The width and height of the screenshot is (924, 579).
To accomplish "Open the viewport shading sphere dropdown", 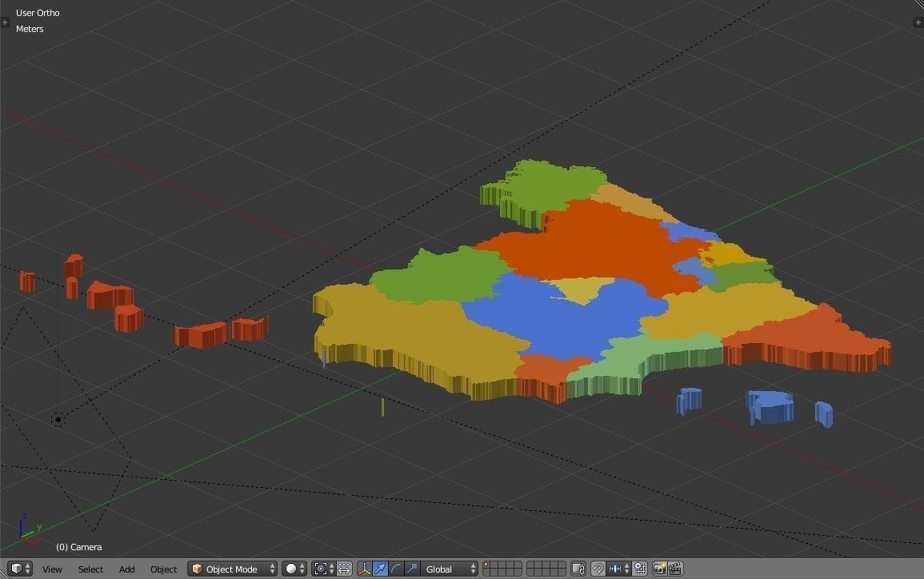I will [x=294, y=569].
